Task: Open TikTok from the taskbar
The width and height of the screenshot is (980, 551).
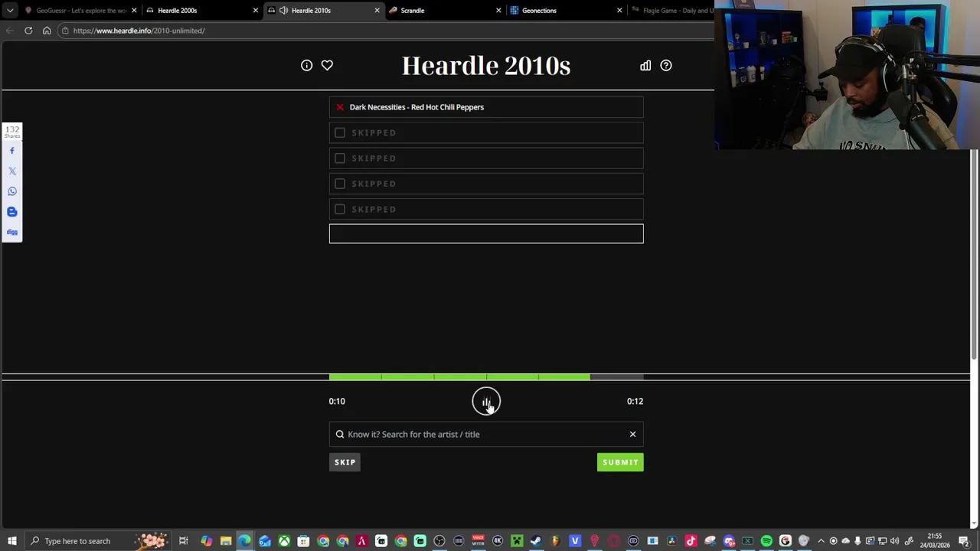Action: [x=691, y=541]
